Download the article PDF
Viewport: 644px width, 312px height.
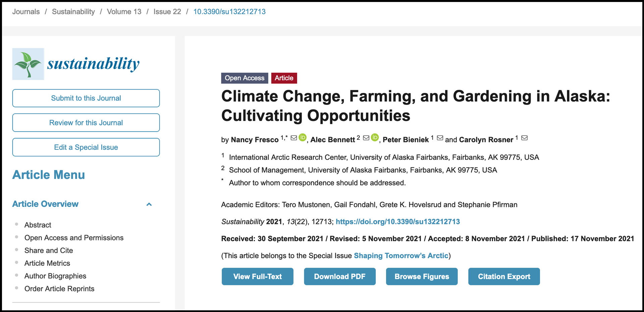tap(339, 276)
